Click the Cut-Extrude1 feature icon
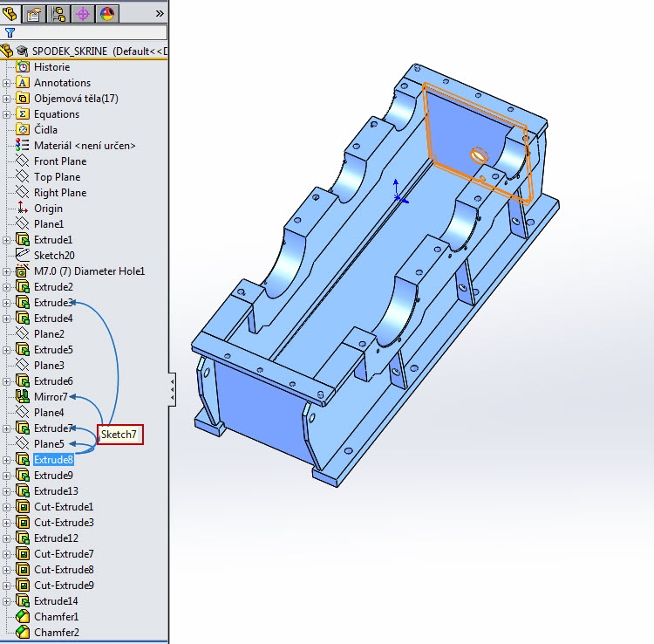This screenshot has height=644, width=654. coord(23,507)
